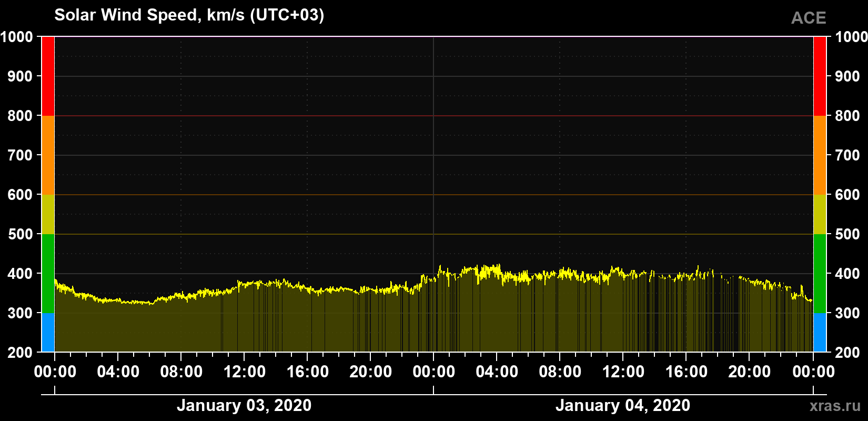Click the 800 km/s red threshold line
Image resolution: width=868 pixels, height=421 pixels.
click(434, 116)
